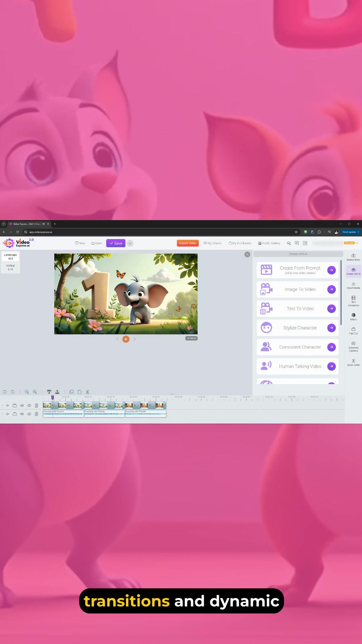The image size is (362, 644).
Task: Click split icon on track 2
Action: coord(7,414)
